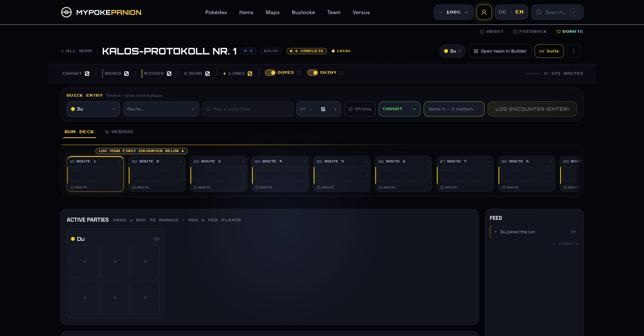Toggle the Shiny clause switch
The image size is (644, 336).
click(x=313, y=73)
